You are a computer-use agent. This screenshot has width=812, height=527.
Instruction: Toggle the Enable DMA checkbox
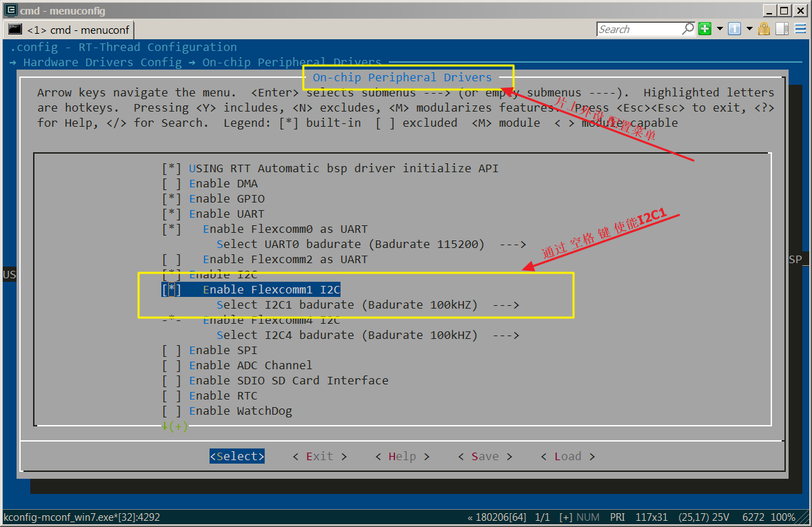click(x=172, y=184)
